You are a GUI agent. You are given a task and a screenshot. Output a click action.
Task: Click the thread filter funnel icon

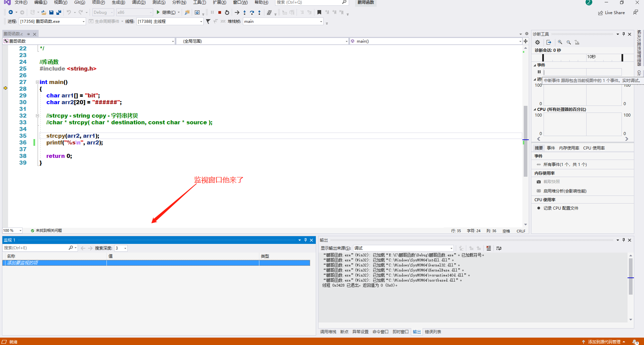(x=208, y=21)
